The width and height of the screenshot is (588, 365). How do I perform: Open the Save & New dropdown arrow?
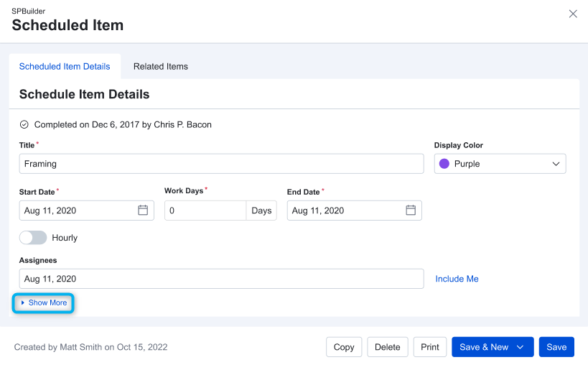[520, 347]
